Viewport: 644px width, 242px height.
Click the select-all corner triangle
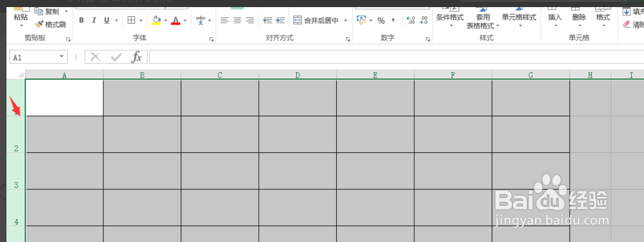coord(20,74)
